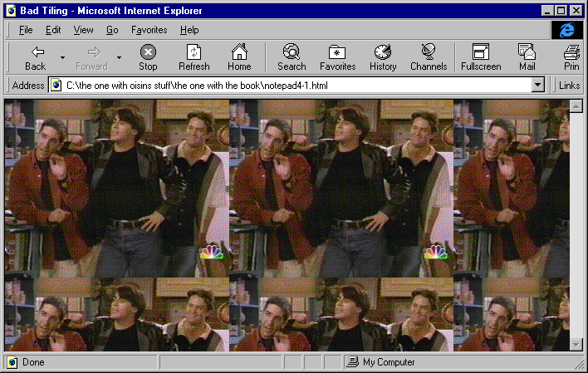Viewport: 588px width, 373px height.
Task: Open the Mail toolbar button
Action: [527, 57]
